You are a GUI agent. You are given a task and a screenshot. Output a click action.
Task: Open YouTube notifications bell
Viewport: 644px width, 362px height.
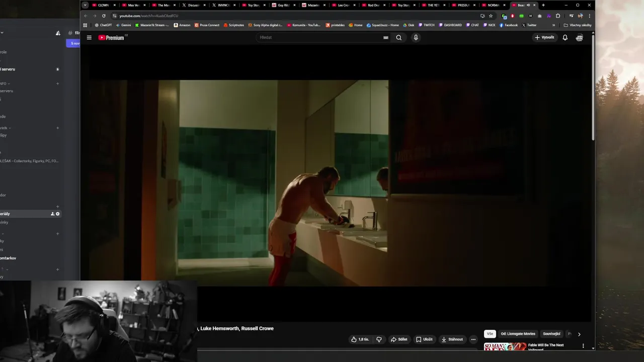point(565,38)
